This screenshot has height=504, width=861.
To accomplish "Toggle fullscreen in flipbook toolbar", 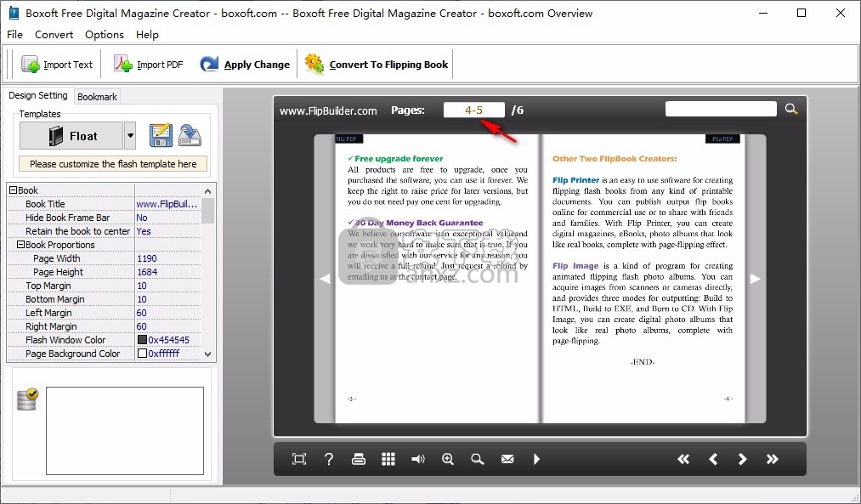I will (299, 459).
